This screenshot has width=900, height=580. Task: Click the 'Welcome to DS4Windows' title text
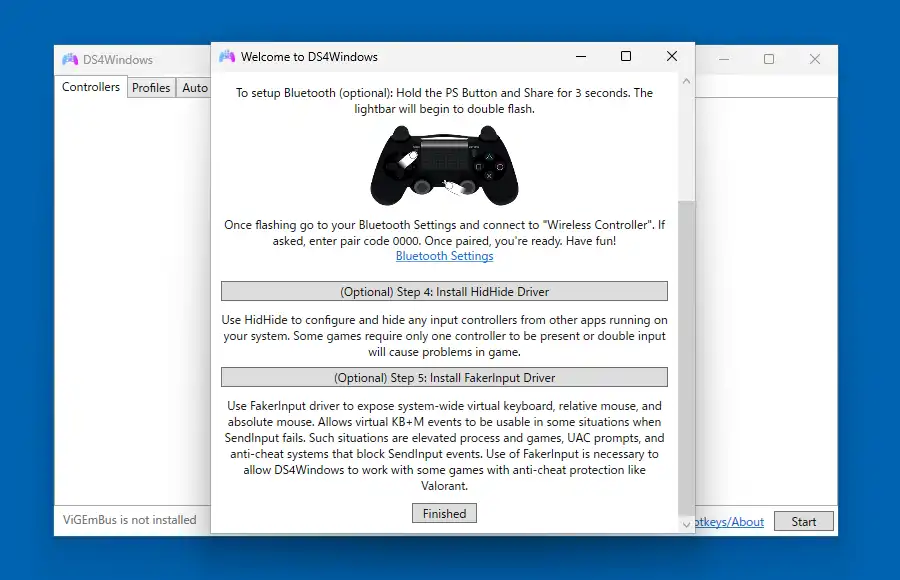pos(309,57)
